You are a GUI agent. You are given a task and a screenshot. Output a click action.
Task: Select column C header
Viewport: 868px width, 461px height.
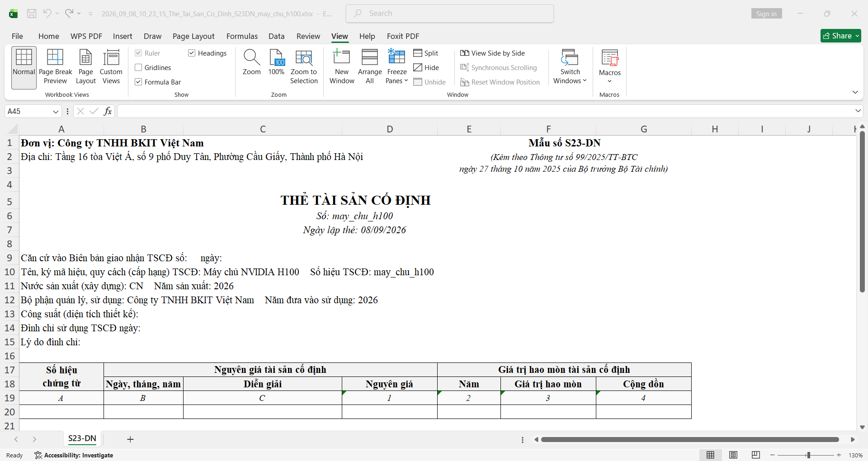click(263, 129)
